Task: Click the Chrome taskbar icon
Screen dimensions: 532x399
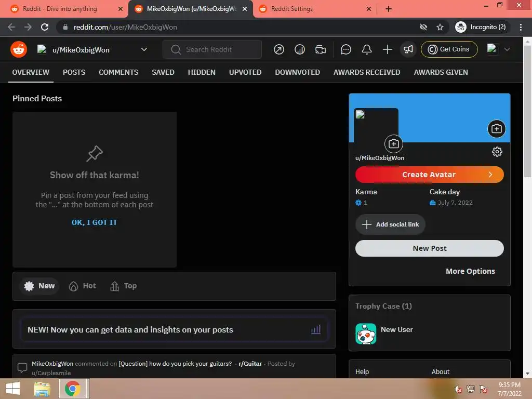Action: (73, 389)
